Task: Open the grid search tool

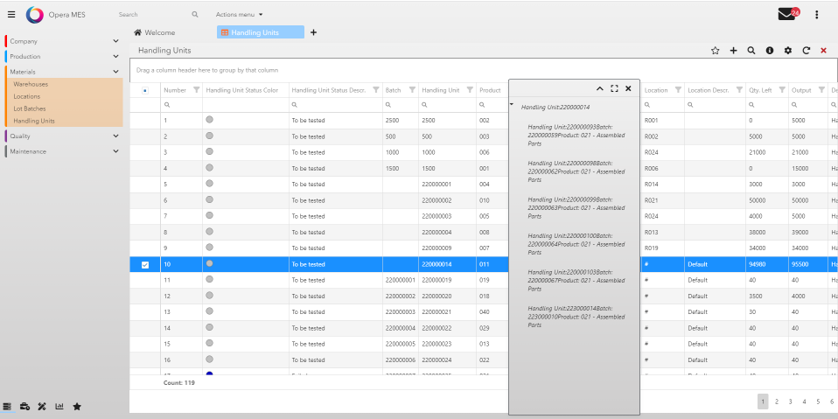Action: (x=751, y=50)
